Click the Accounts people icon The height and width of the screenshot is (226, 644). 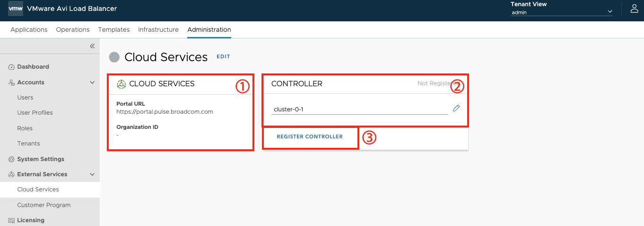(12, 82)
